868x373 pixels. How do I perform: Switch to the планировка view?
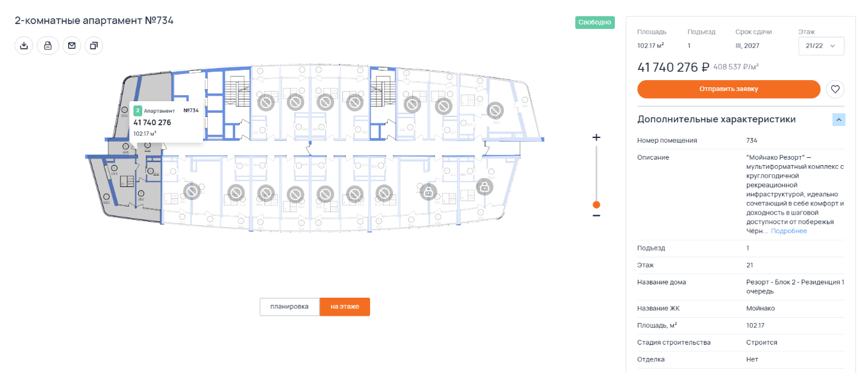click(x=289, y=307)
